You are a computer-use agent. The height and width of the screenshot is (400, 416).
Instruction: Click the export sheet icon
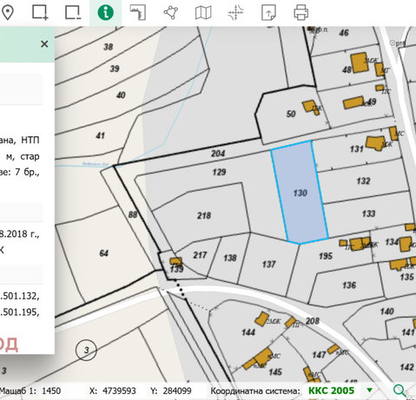pyautogui.click(x=268, y=13)
